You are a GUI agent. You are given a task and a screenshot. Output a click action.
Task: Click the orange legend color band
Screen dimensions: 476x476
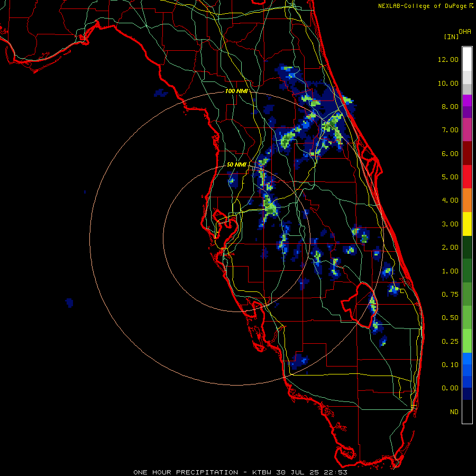pos(467,200)
